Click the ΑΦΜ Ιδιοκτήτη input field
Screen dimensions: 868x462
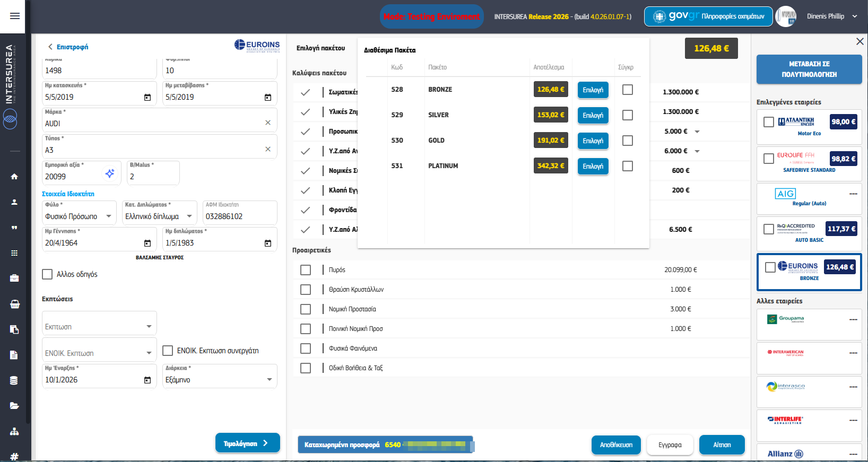pos(239,216)
